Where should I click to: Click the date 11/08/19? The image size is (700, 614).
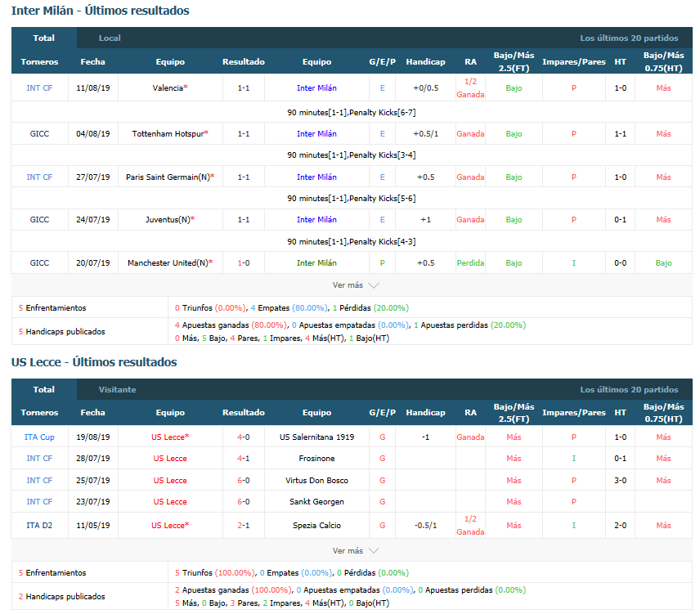click(93, 88)
